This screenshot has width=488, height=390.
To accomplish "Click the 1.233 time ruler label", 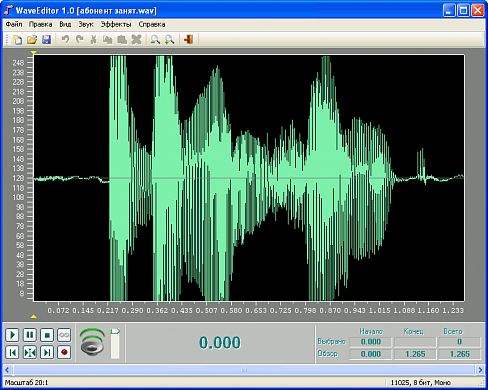I will point(453,310).
